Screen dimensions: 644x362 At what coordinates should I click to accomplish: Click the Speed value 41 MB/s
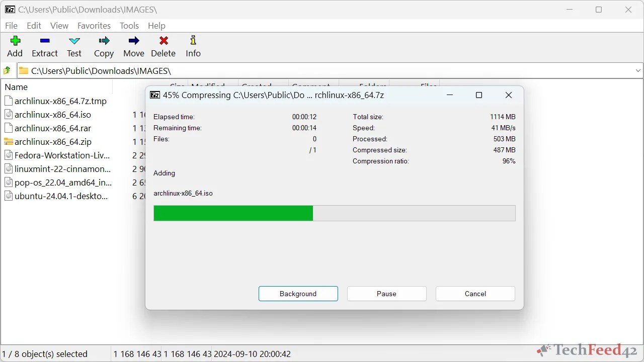[504, 128]
